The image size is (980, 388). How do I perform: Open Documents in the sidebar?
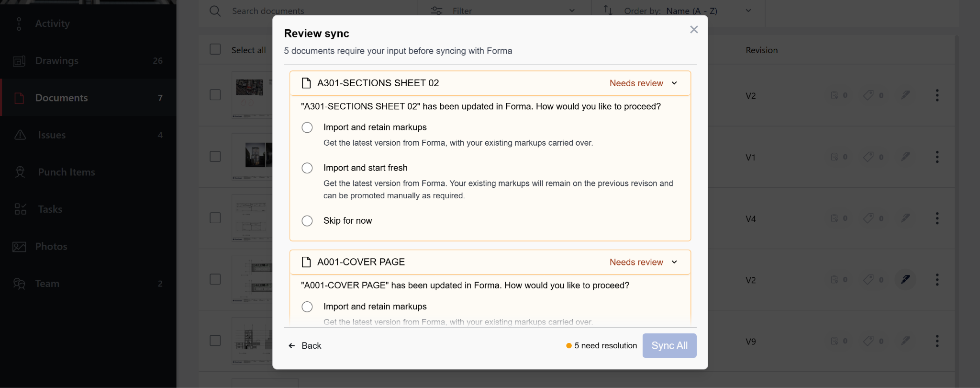(88, 98)
